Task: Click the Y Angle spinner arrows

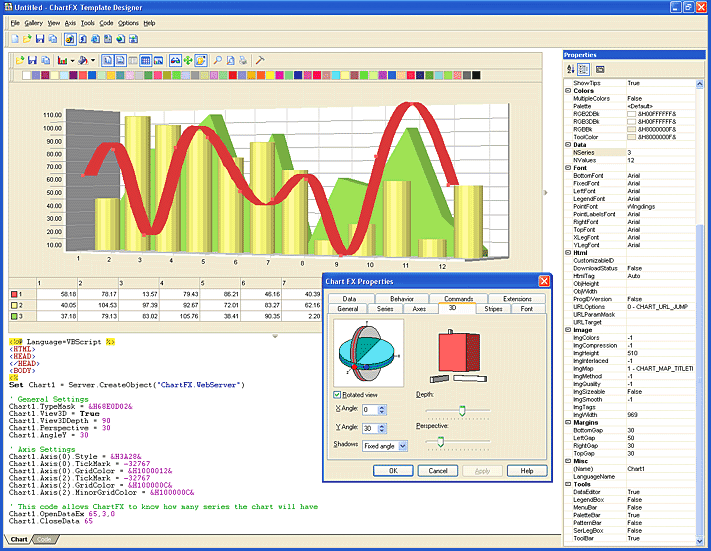Action: (x=382, y=428)
